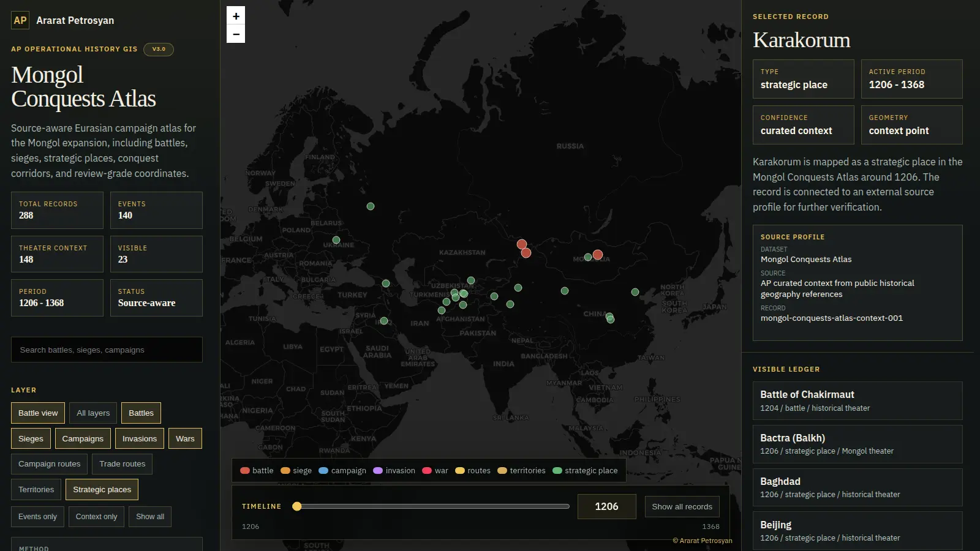Select the green marker beside Mongolia label
The height and width of the screenshot is (551, 980).
pos(588,257)
